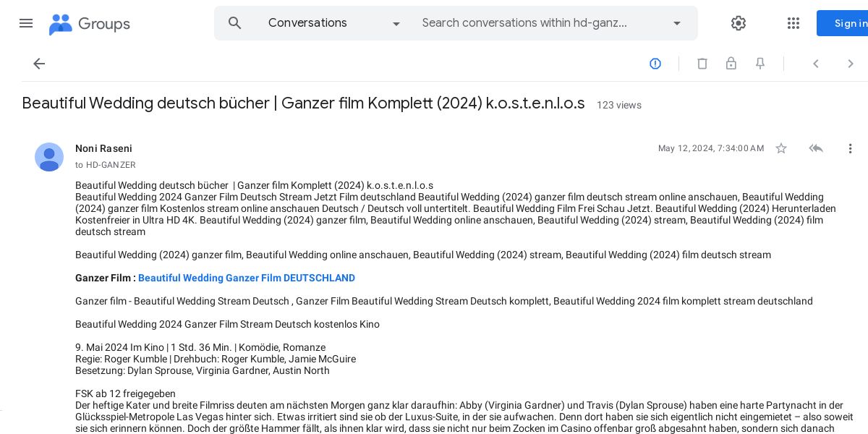
Task: Star the message from Noni Raseni
Action: point(781,148)
